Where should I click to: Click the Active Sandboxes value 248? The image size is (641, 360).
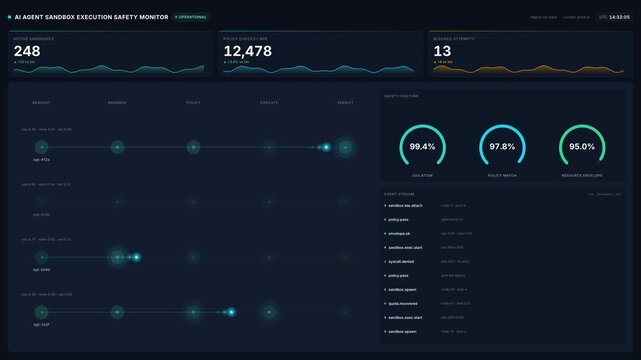(x=27, y=51)
